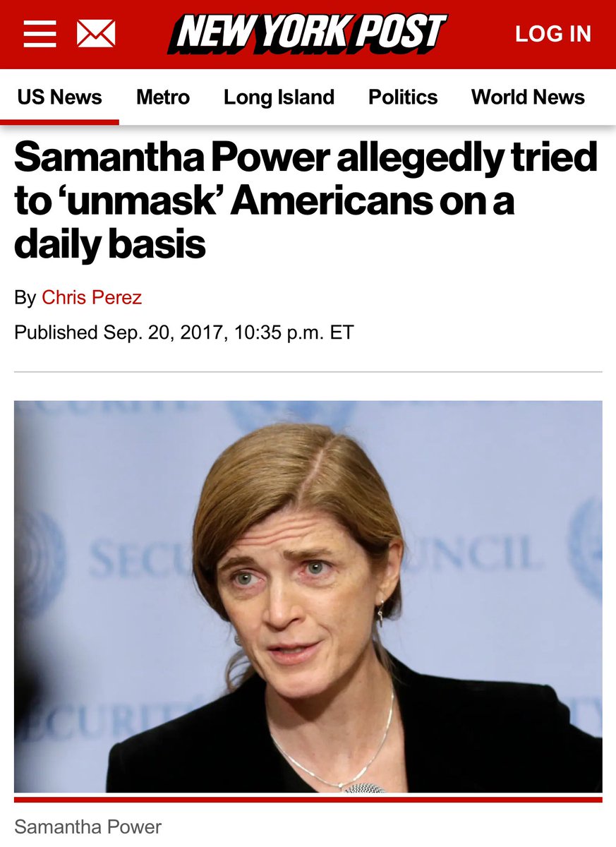This screenshot has height=847, width=616.
Task: Click the gray divider line above the photo
Action: 308,371
